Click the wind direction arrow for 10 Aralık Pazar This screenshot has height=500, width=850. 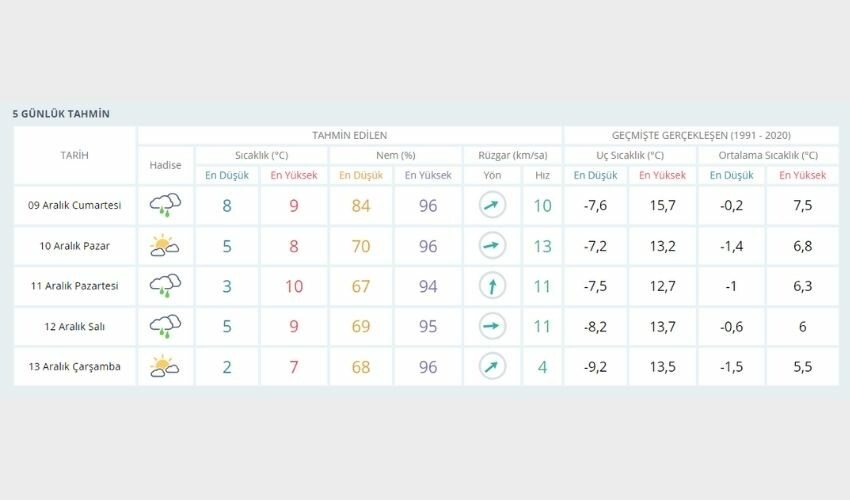(492, 246)
